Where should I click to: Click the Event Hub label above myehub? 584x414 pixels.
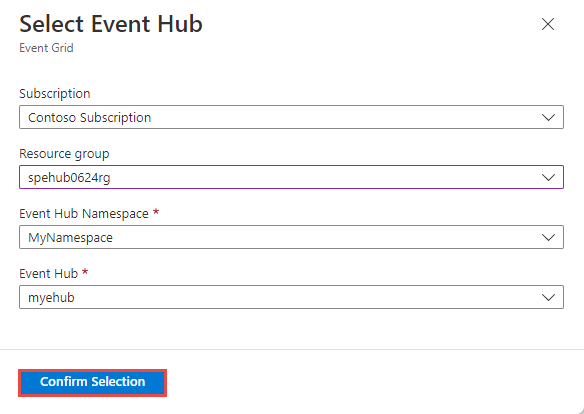[x=48, y=274]
